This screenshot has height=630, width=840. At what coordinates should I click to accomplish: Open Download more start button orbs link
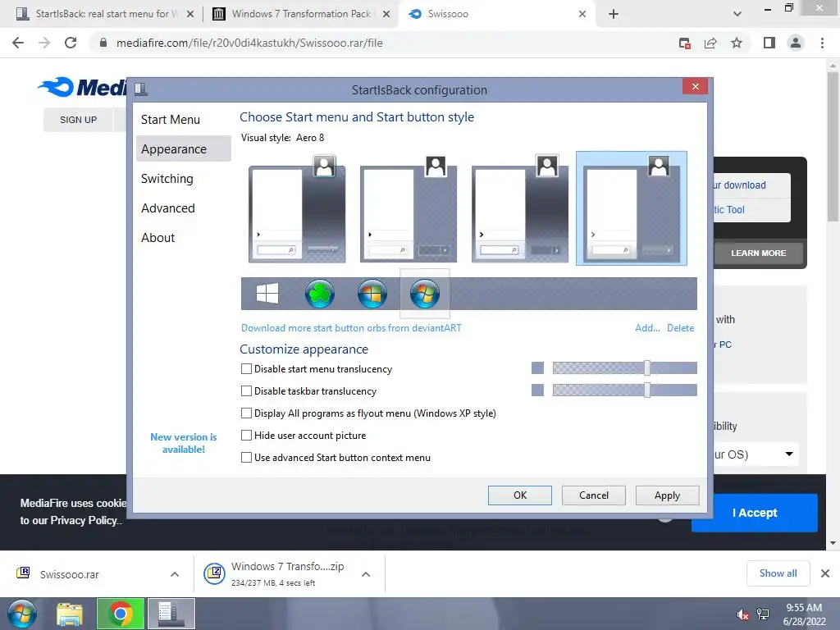tap(351, 328)
